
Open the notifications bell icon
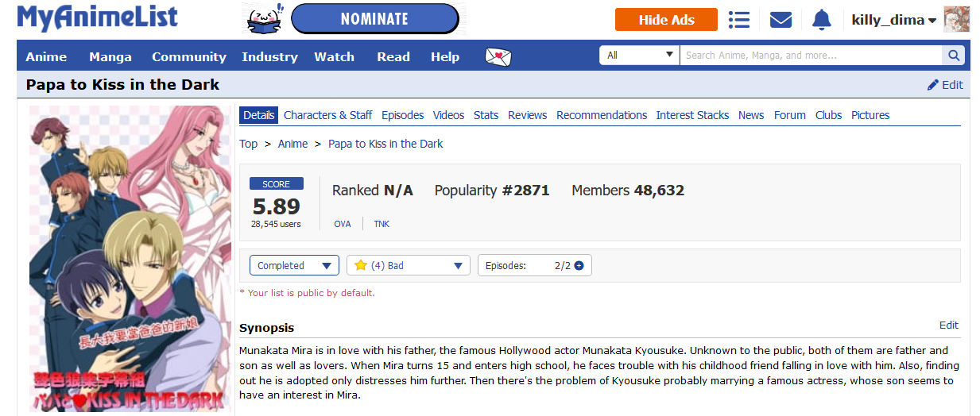[x=821, y=20]
